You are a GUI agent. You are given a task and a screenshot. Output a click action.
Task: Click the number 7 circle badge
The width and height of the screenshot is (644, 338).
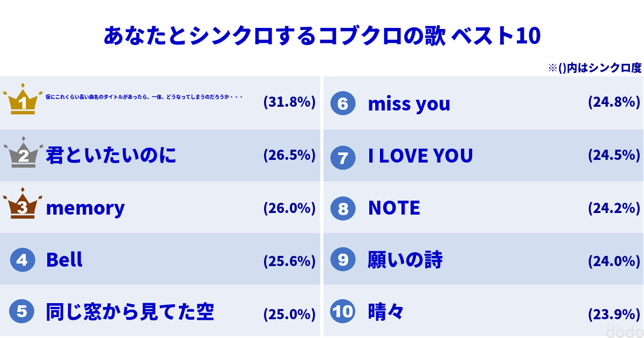(343, 156)
